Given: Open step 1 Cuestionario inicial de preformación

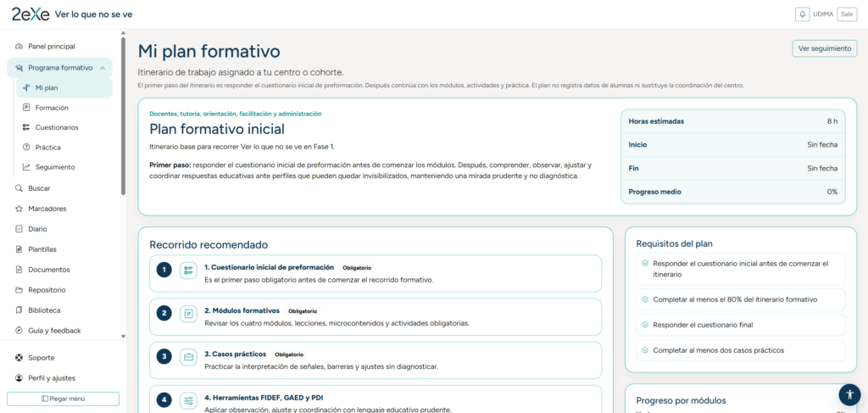Looking at the screenshot, I should [x=376, y=273].
